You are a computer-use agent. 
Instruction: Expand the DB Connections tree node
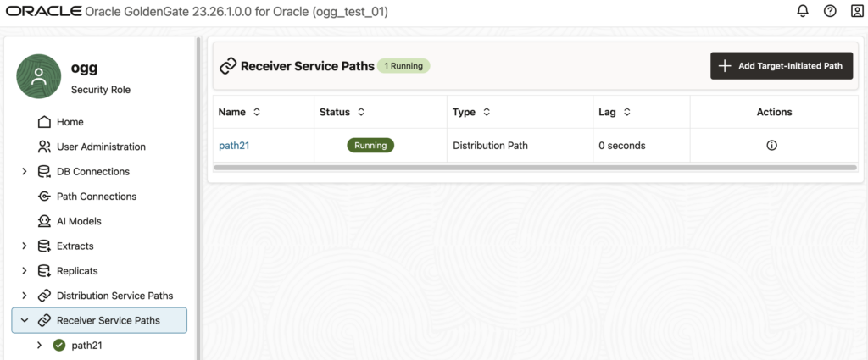click(x=25, y=171)
